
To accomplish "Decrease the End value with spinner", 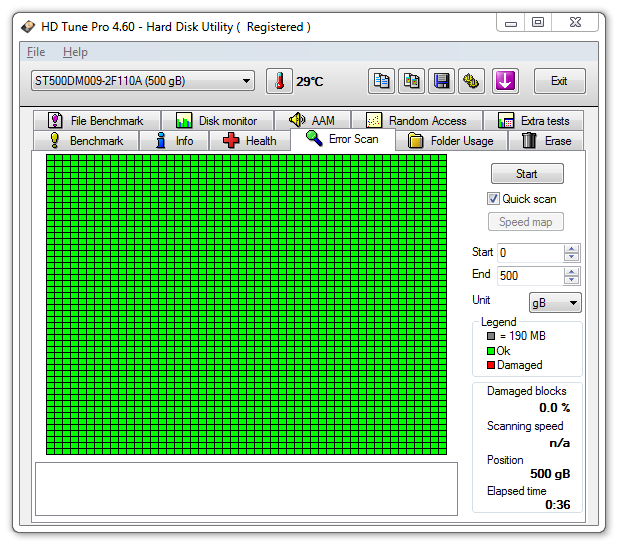I will point(571,280).
